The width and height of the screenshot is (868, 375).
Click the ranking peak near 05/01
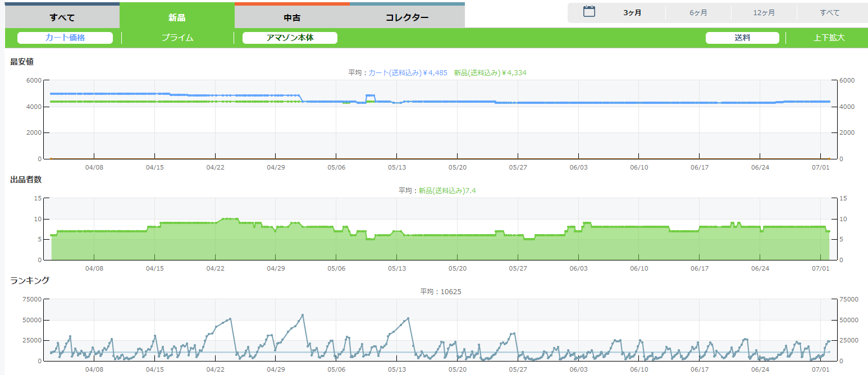tap(303, 315)
